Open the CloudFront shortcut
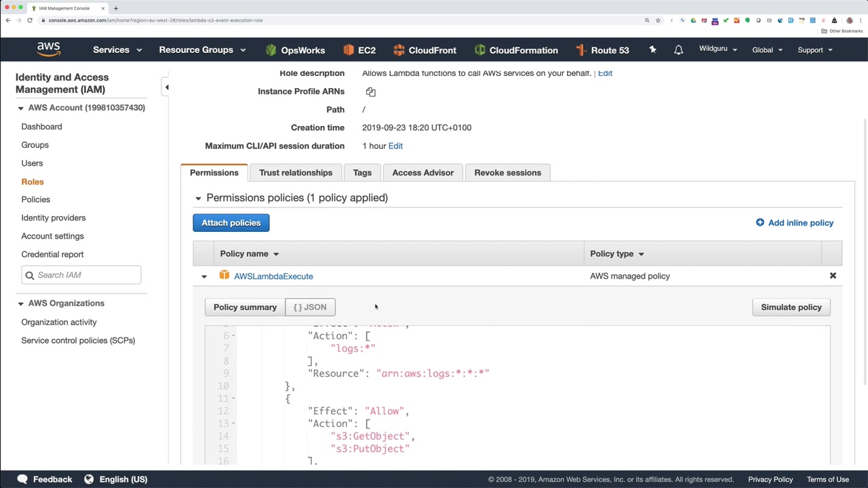Screen dimensions: 868x488 click(425, 50)
